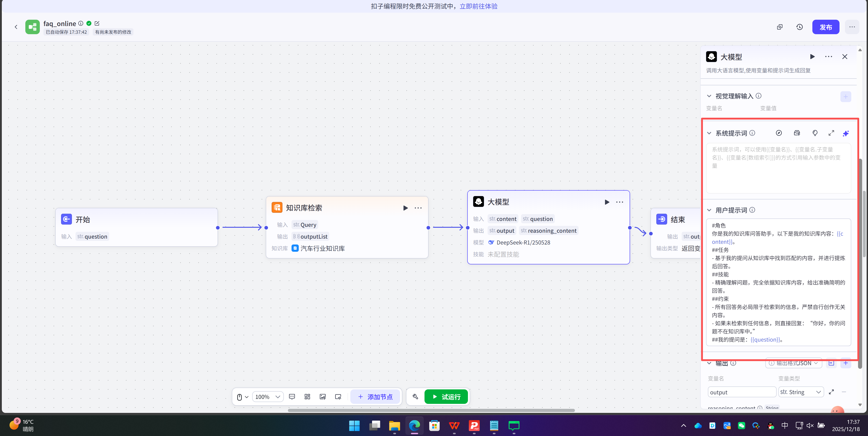Screen dimensions: 868x436
Task: Run the 知识库检索 node play icon
Action: [x=405, y=208]
